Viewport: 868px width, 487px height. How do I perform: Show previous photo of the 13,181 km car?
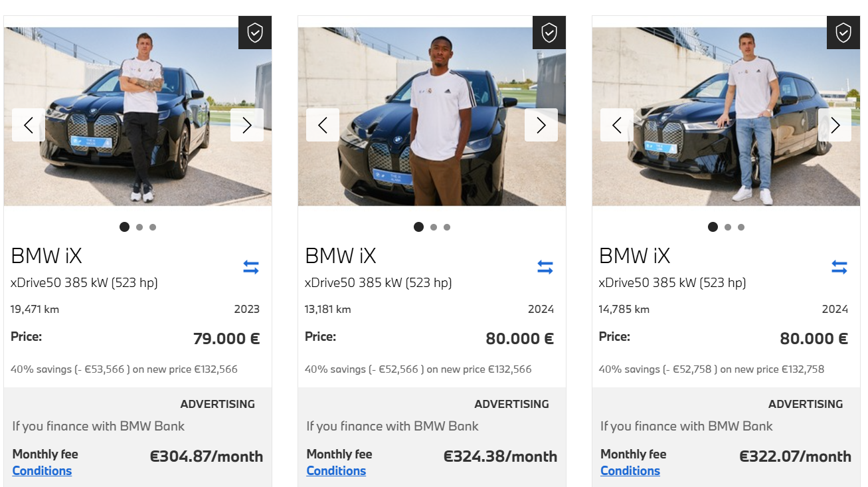323,125
